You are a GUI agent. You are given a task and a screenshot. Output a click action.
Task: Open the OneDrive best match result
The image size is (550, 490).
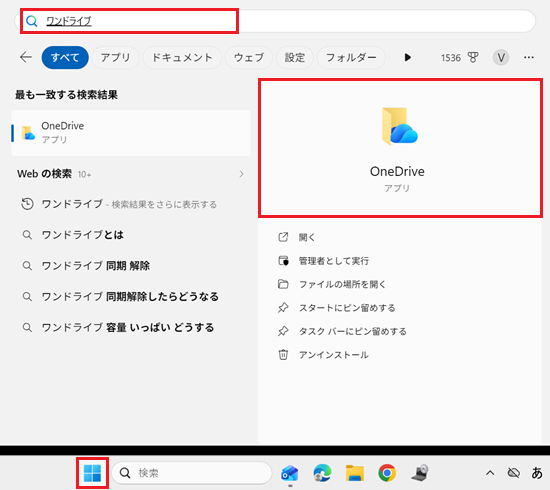tap(131, 133)
